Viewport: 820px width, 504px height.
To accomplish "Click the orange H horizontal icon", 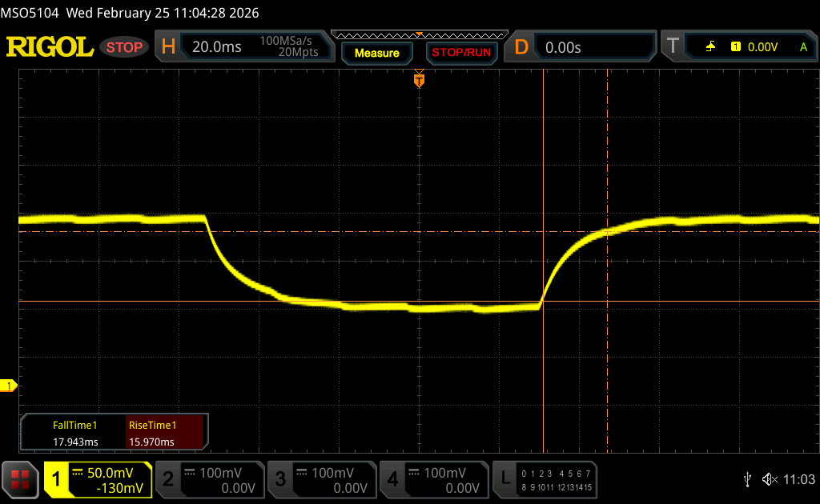I will click(x=168, y=47).
